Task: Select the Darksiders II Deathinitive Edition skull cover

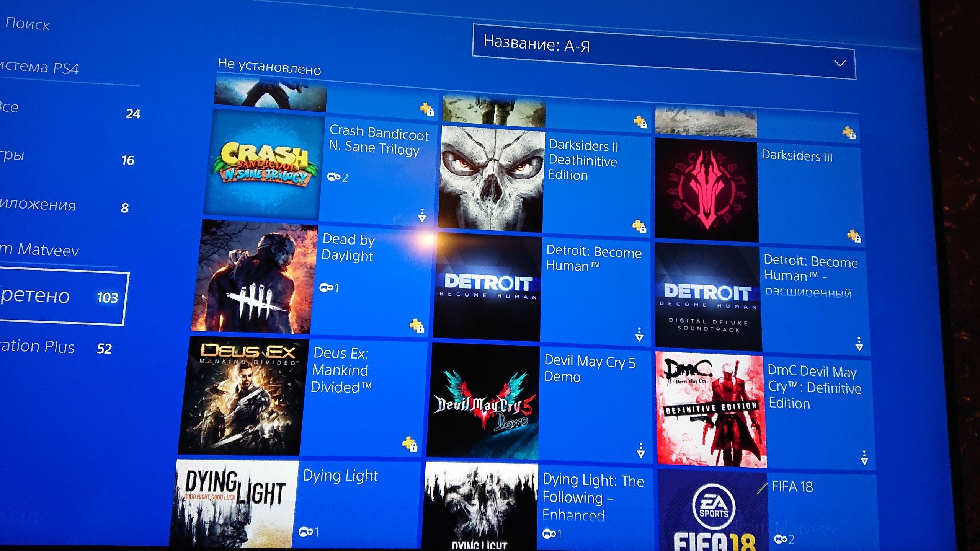Action: (492, 179)
